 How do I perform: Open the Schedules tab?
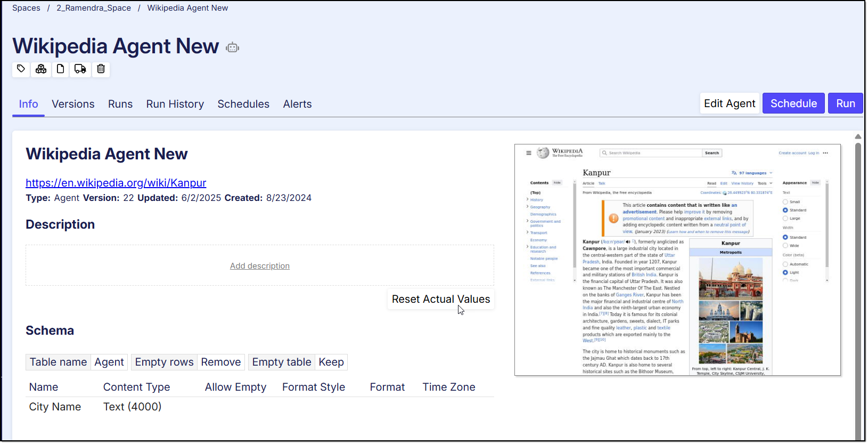243,104
